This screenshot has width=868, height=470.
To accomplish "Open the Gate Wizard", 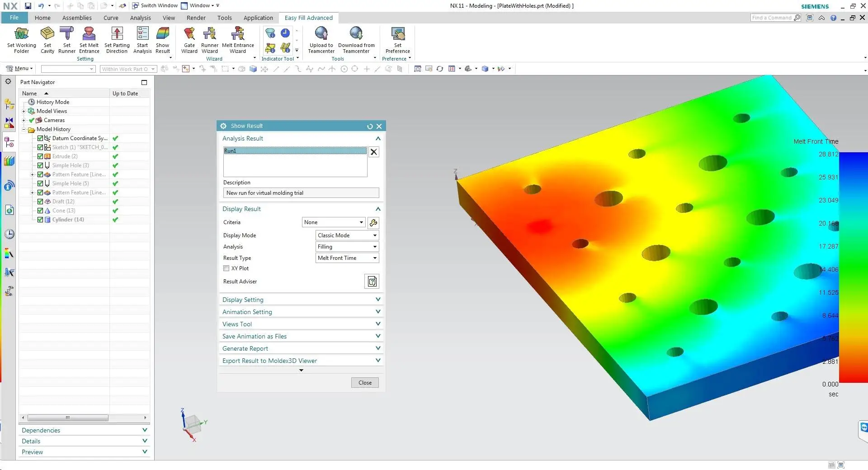I will pyautogui.click(x=189, y=40).
